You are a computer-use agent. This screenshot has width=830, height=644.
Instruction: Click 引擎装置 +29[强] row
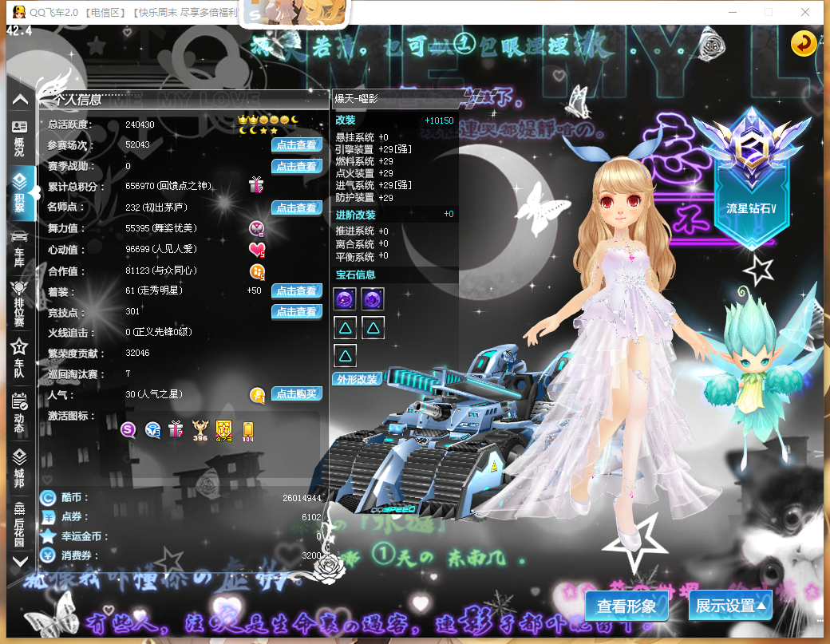click(x=373, y=149)
